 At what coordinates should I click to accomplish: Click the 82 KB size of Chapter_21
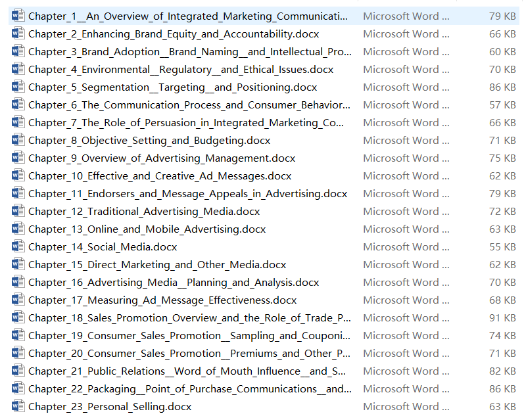coord(502,371)
